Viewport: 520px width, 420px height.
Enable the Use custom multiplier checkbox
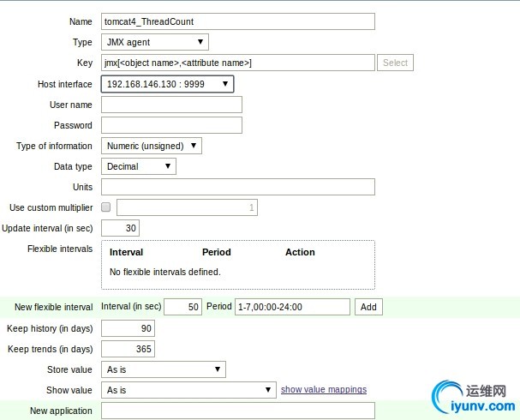(105, 207)
